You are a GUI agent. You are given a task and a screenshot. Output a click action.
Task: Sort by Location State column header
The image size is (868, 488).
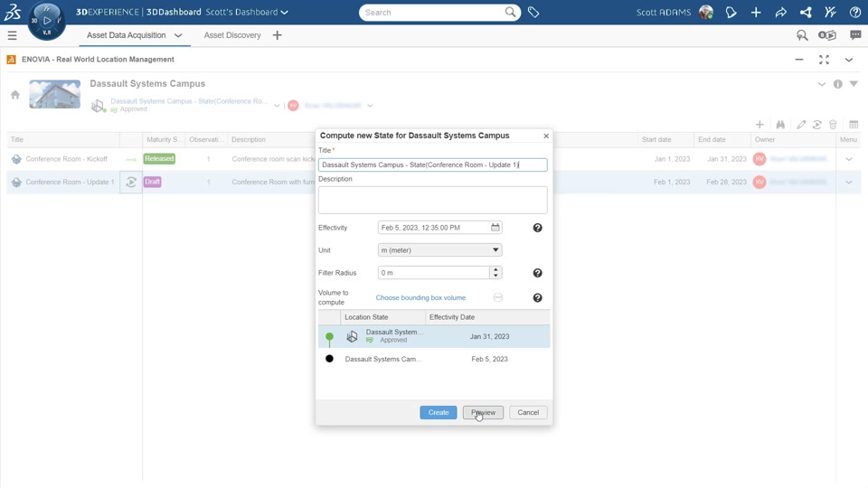click(366, 317)
